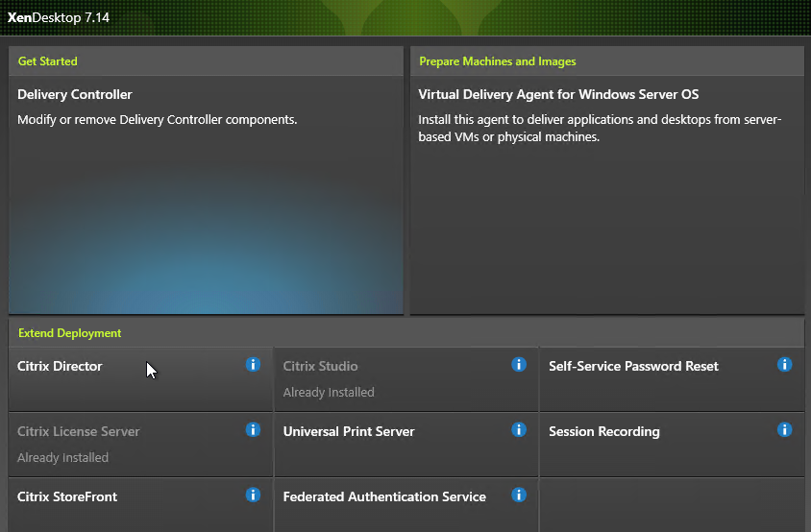Image resolution: width=811 pixels, height=532 pixels.
Task: Open info icon for Citrix Director
Action: tap(253, 365)
